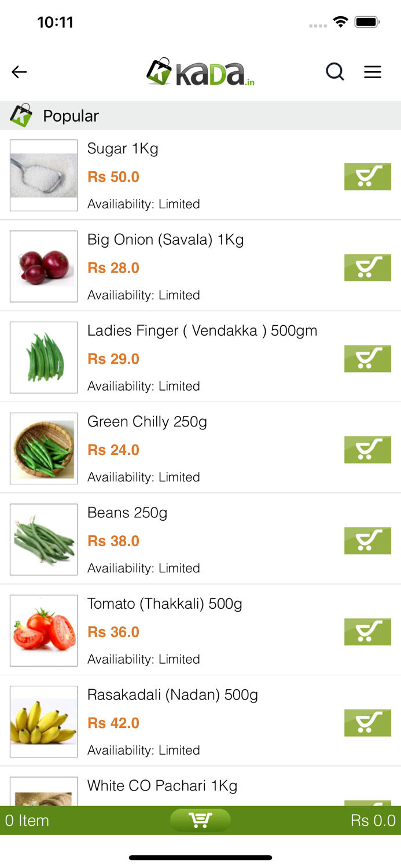Tap the Rasakadali banana thumbnail
This screenshot has width=401, height=868.
pos(43,722)
